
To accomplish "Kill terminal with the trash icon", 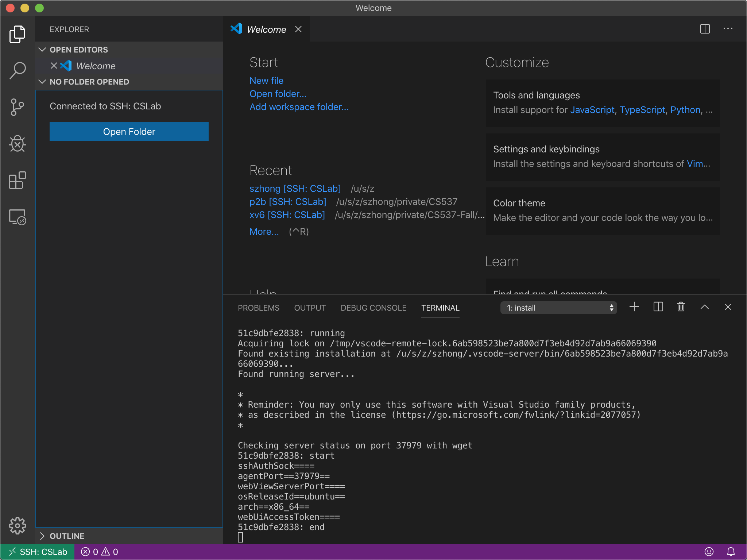I will [x=681, y=307].
